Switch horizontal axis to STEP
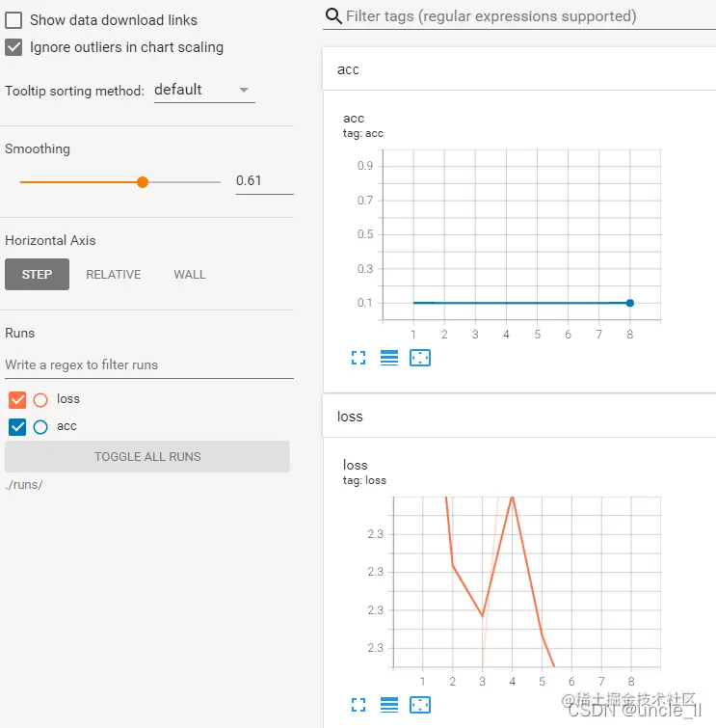Image resolution: width=716 pixels, height=728 pixels. point(38,275)
